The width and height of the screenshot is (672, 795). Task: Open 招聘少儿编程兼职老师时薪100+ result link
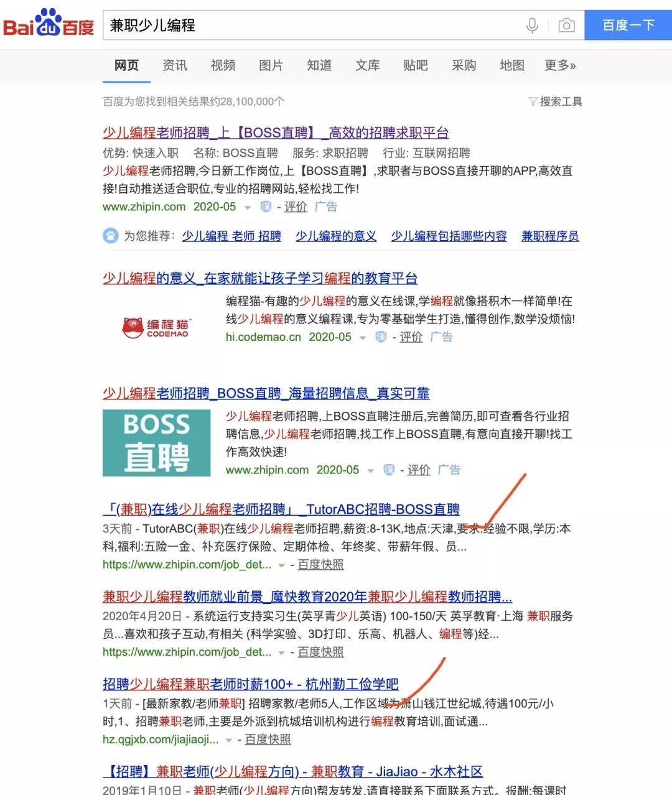coord(250,684)
